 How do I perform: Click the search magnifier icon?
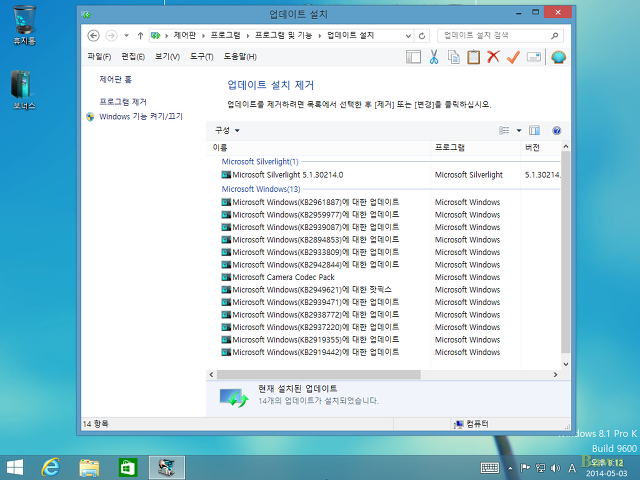pos(554,36)
